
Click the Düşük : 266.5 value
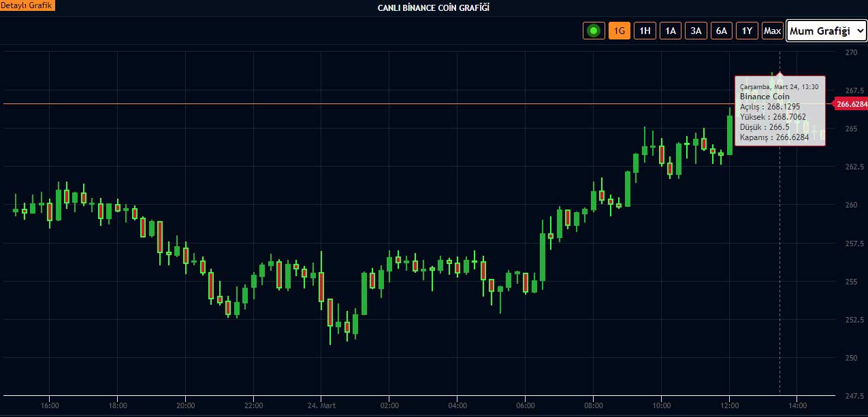(765, 127)
